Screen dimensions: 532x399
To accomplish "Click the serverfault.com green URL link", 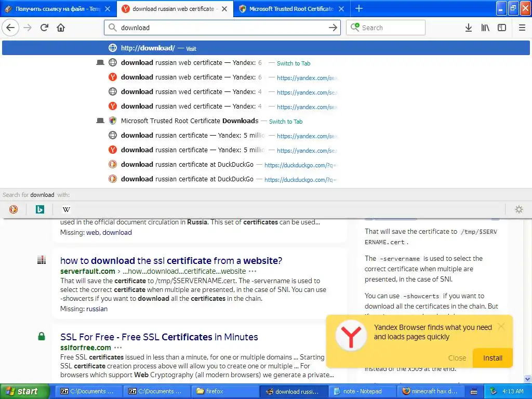I will coord(87,271).
